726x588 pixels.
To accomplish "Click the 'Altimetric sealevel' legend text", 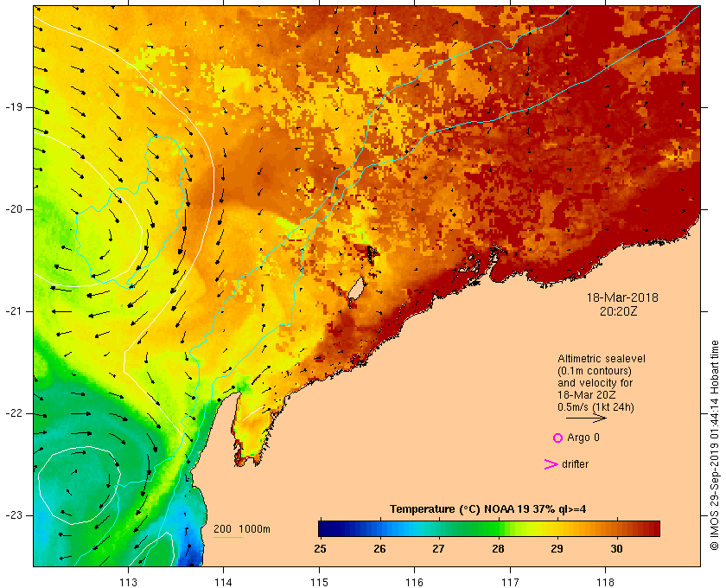I will click(601, 359).
